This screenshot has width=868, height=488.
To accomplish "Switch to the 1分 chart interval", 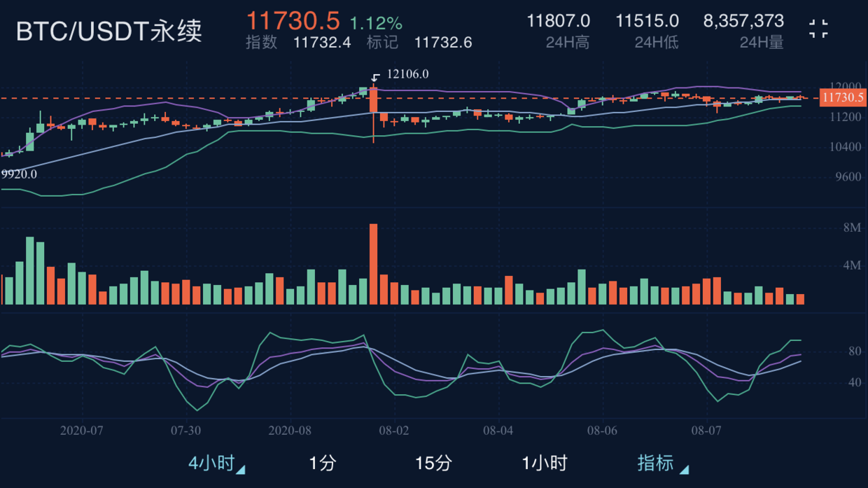I will [x=322, y=463].
